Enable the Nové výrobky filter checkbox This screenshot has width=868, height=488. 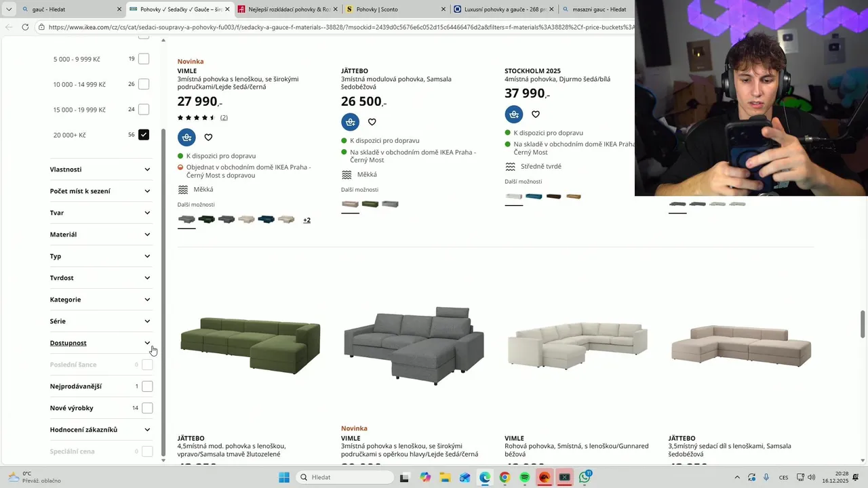147,408
